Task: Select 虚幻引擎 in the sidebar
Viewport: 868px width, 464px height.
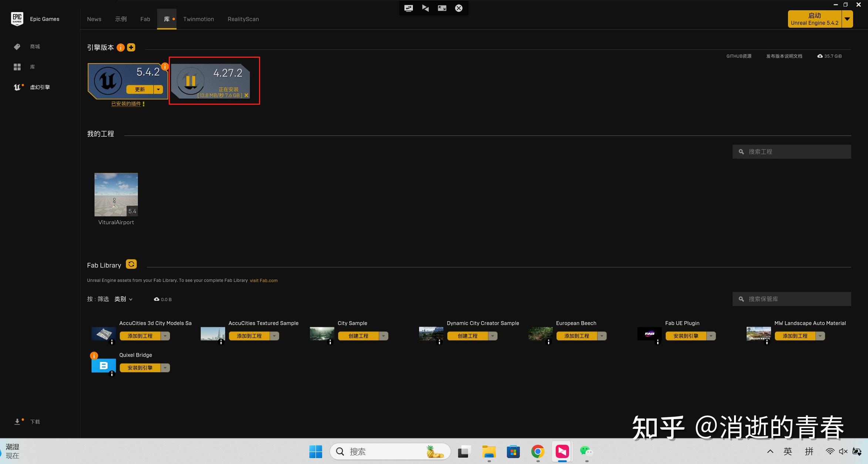Action: coord(40,87)
